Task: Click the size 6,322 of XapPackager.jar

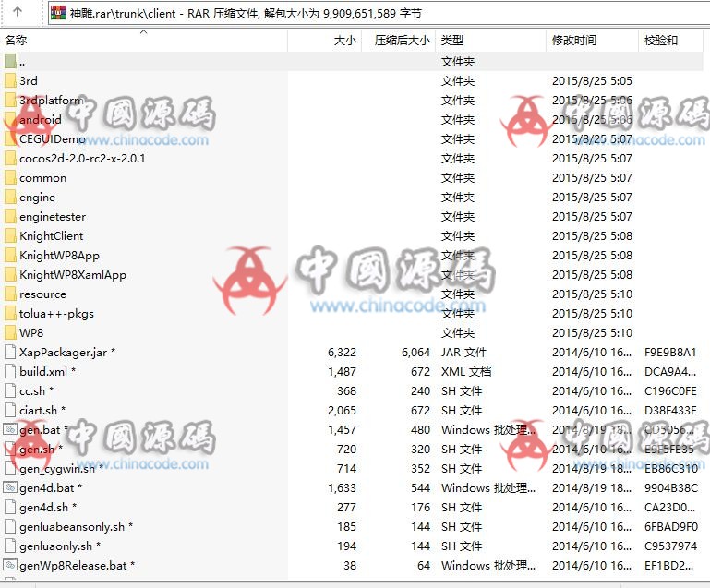Action: point(342,353)
